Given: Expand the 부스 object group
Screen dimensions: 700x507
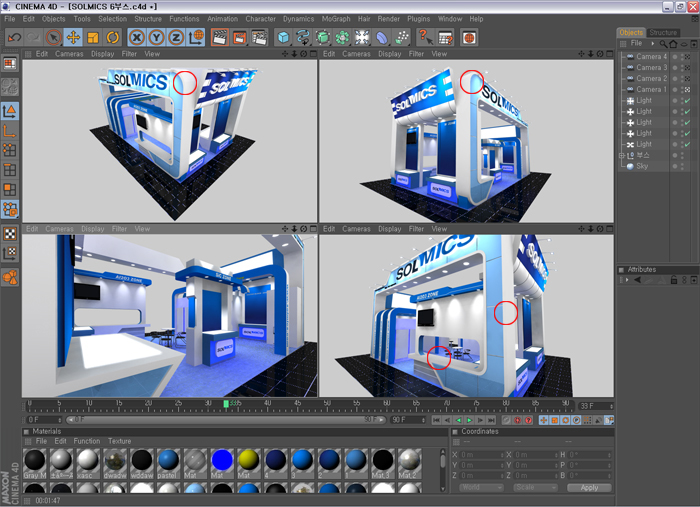Looking at the screenshot, I should tap(621, 155).
